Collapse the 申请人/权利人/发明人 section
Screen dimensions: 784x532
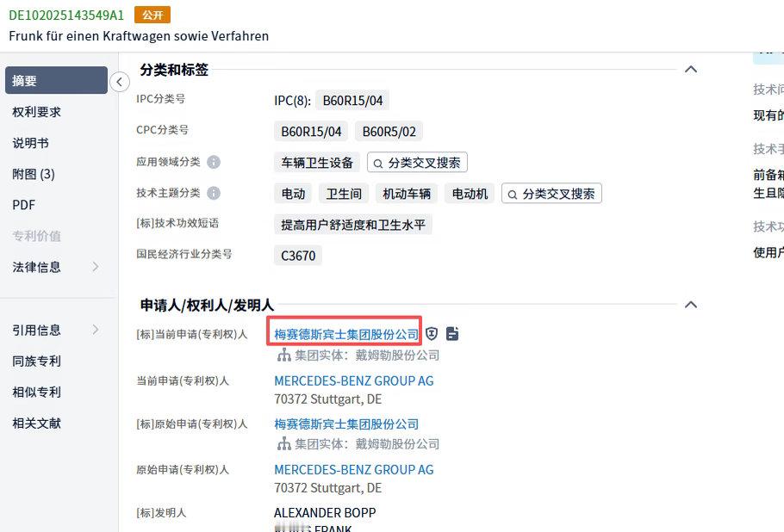[690, 304]
